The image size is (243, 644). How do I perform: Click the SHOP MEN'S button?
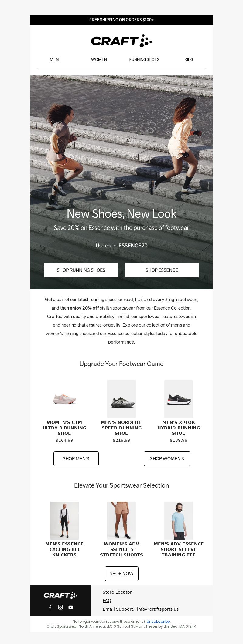coord(76,459)
